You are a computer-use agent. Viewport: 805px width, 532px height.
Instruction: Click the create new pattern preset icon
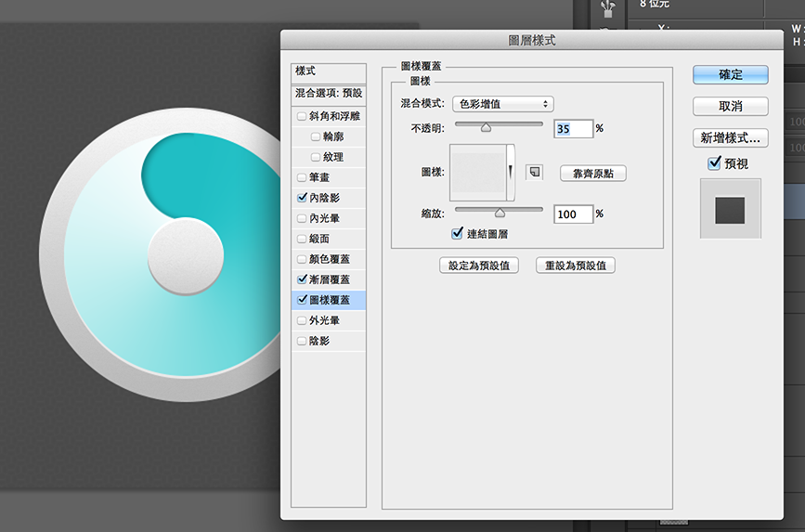tap(534, 173)
